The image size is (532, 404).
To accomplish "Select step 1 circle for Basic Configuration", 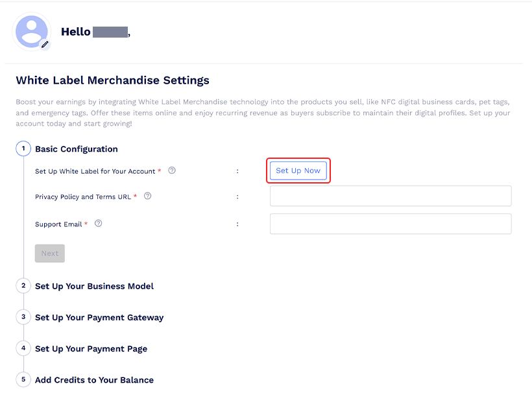I will point(23,149).
